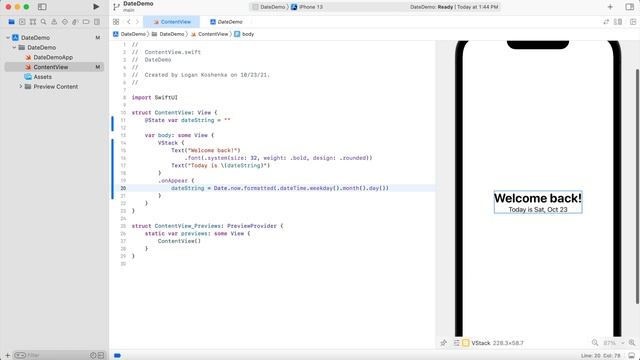Open the Symbol navigator
This screenshot has width=640, height=360.
coord(33,22)
